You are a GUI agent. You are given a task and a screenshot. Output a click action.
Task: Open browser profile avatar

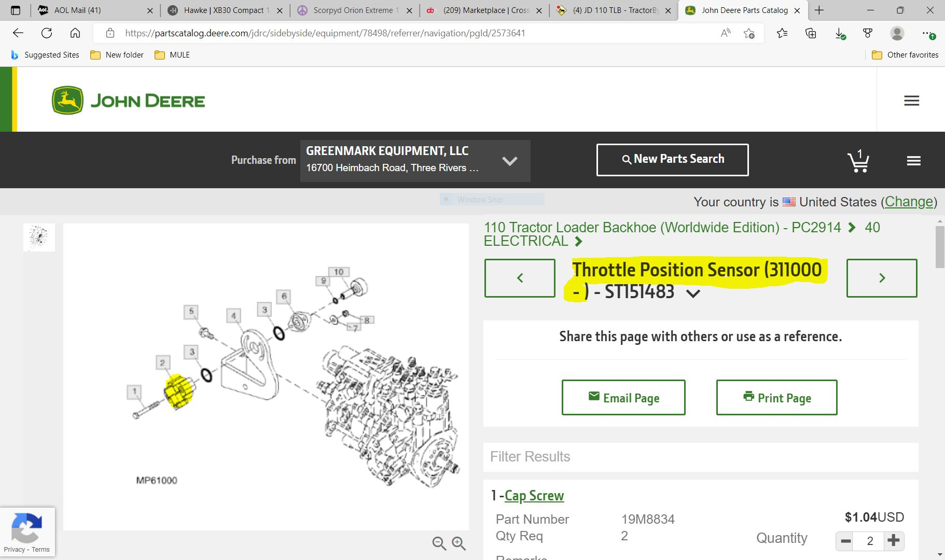(x=897, y=33)
